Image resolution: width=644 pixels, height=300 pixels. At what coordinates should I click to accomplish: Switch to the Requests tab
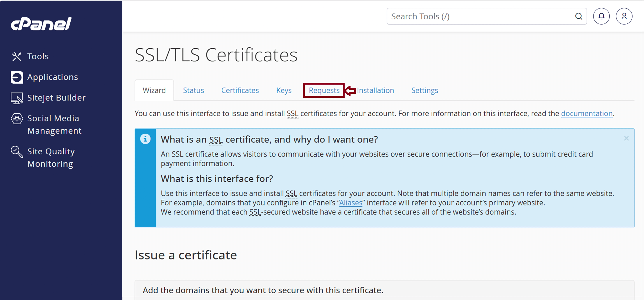pyautogui.click(x=324, y=90)
